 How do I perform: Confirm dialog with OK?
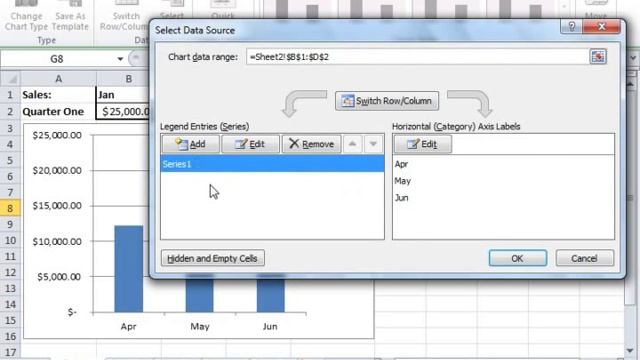tap(518, 258)
